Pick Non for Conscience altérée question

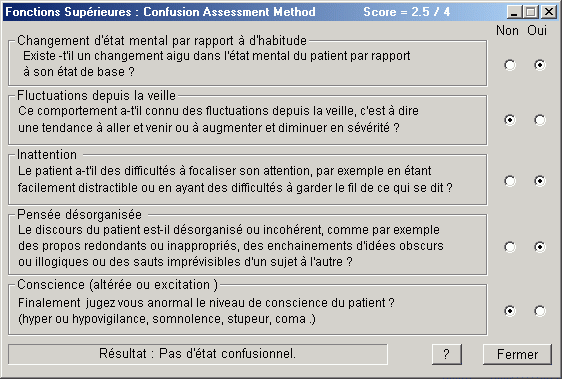point(510,311)
